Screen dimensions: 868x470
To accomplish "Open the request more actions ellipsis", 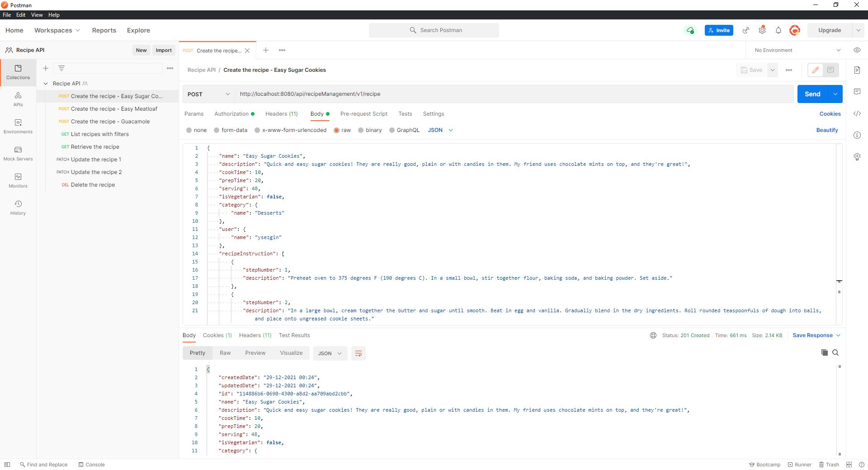I will click(x=789, y=70).
